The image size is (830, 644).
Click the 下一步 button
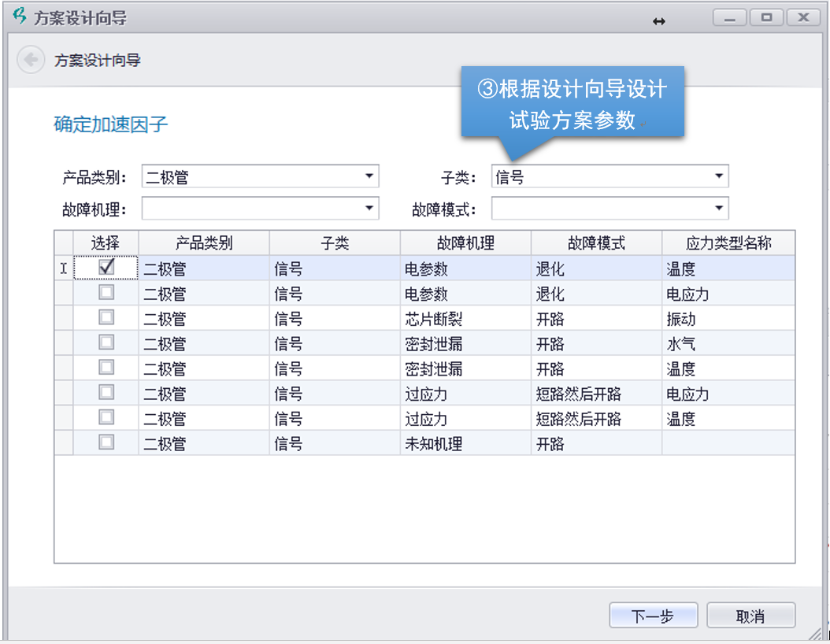654,615
